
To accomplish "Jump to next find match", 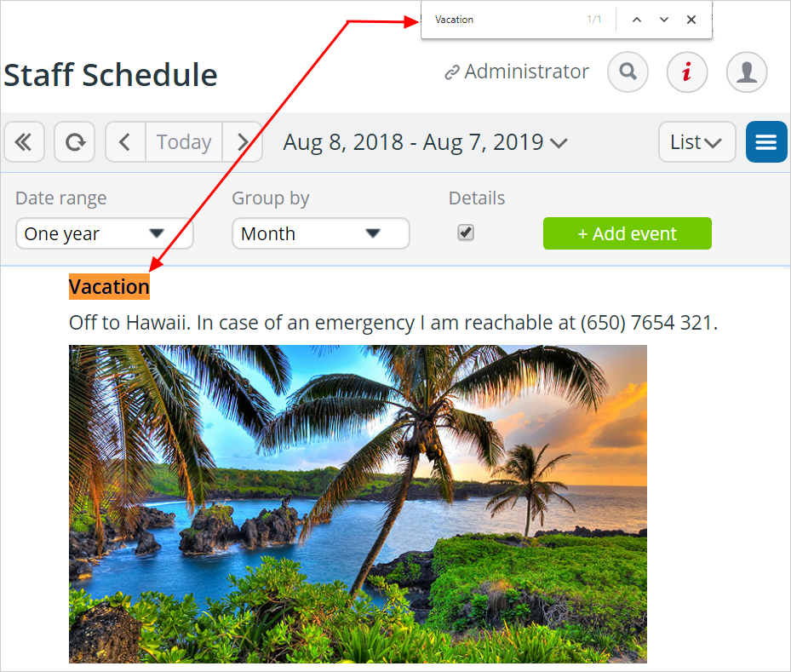I will (x=664, y=20).
